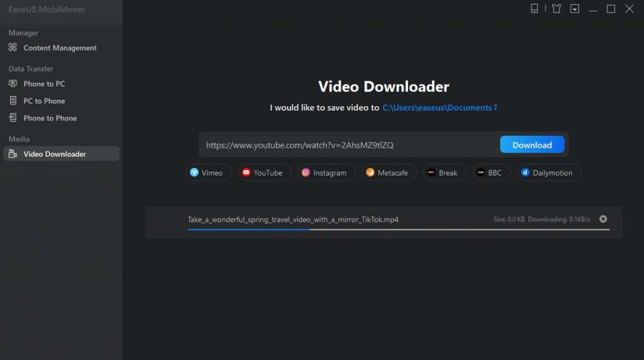The image size is (644, 360).
Task: Click the Break logo icon
Action: click(431, 172)
